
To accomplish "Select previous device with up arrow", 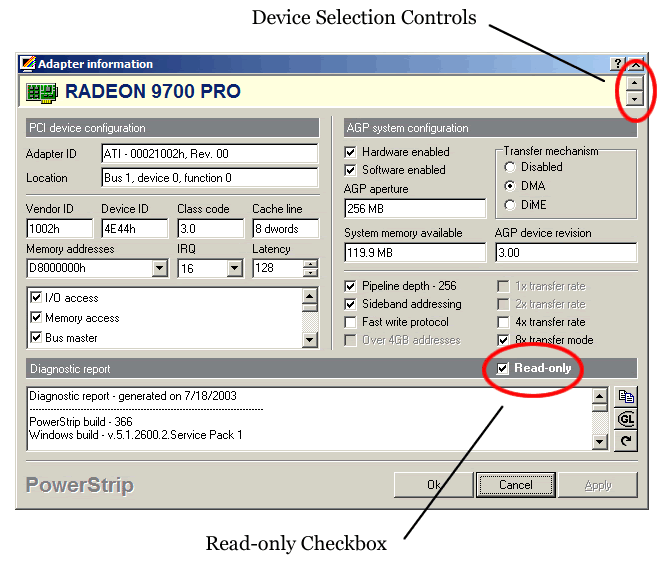I will (x=634, y=83).
